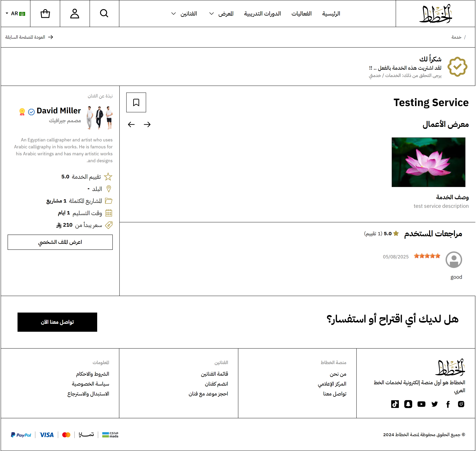Click the gold star beside 5.0 reviews
The width and height of the screenshot is (476, 451).
[x=396, y=233]
